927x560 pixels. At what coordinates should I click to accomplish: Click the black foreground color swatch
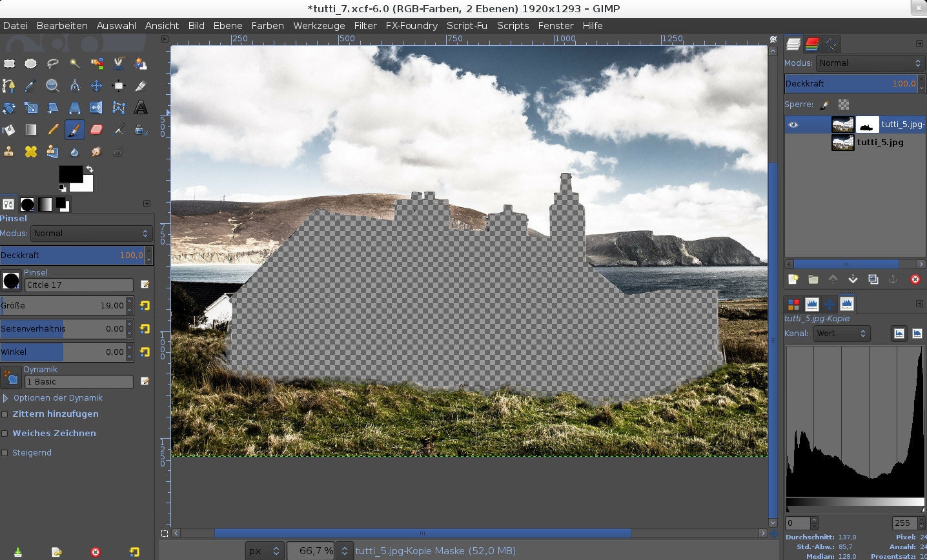(x=70, y=174)
